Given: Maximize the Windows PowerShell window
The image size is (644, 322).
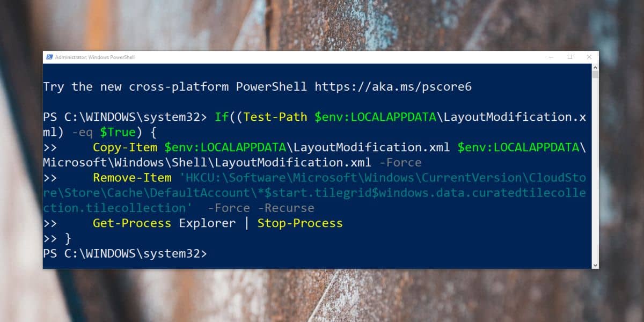Looking at the screenshot, I should click(570, 57).
